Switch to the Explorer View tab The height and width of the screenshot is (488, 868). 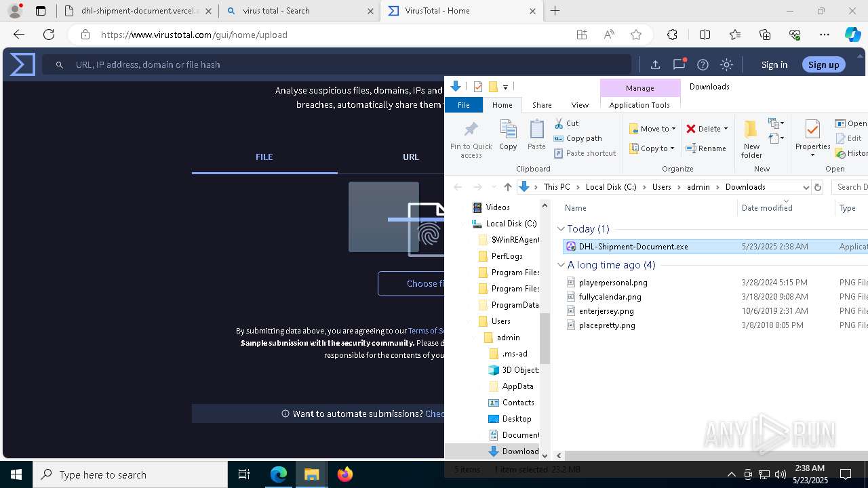pyautogui.click(x=580, y=105)
